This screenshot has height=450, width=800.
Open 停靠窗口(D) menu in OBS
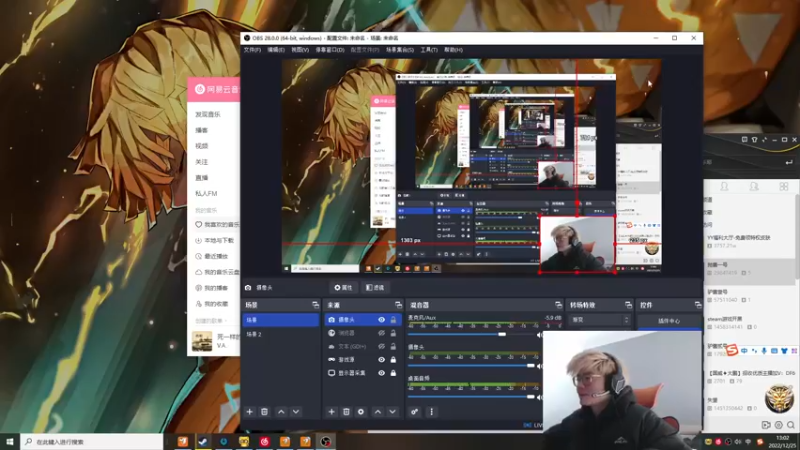pyautogui.click(x=330, y=50)
